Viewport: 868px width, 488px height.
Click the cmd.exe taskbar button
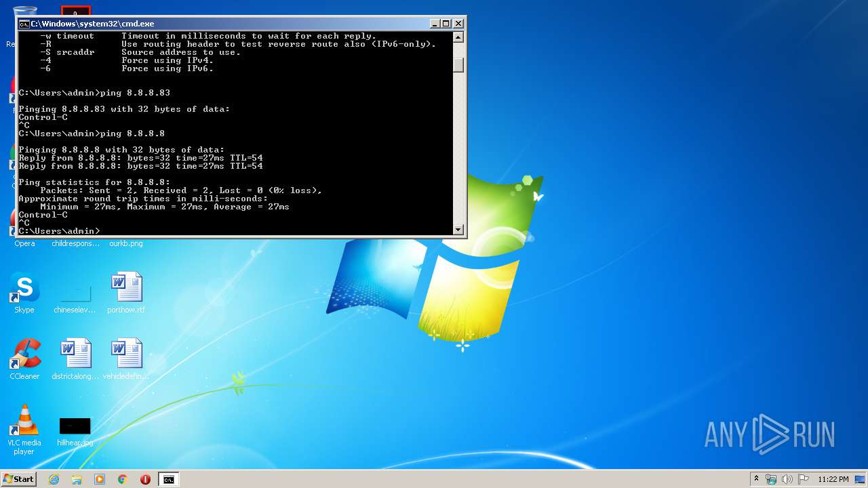(168, 479)
